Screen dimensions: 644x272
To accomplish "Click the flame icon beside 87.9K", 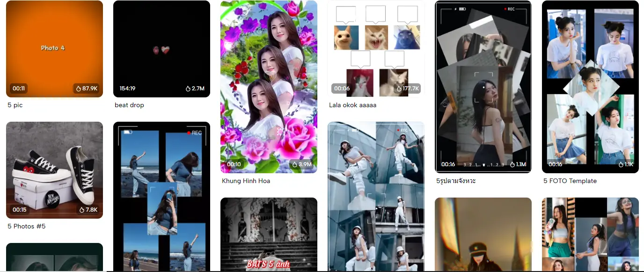I will pos(78,88).
